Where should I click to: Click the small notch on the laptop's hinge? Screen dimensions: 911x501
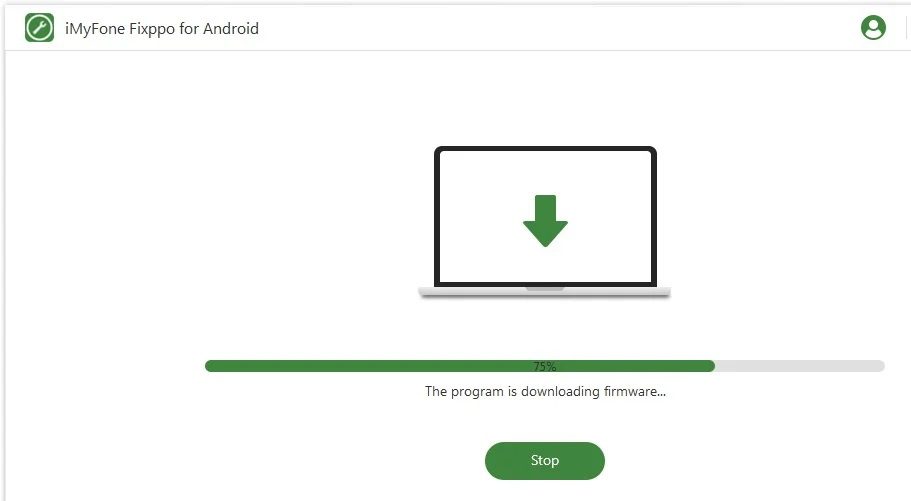coord(545,288)
